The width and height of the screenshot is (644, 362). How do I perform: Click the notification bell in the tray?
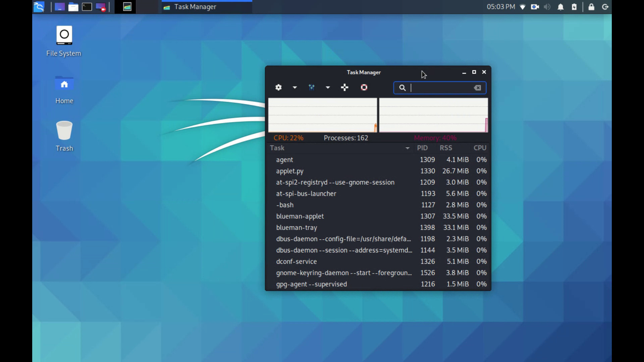(x=560, y=7)
